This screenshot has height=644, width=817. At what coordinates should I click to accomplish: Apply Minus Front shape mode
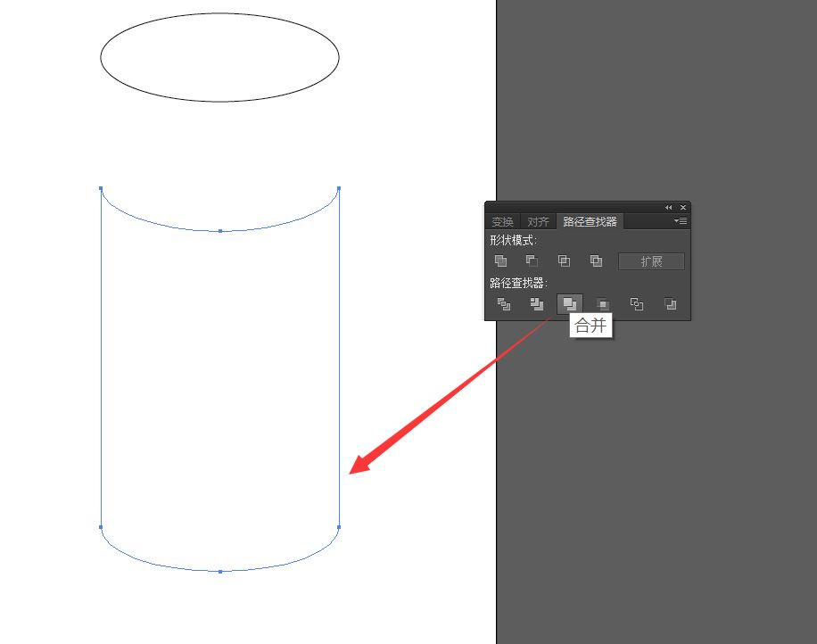[532, 261]
